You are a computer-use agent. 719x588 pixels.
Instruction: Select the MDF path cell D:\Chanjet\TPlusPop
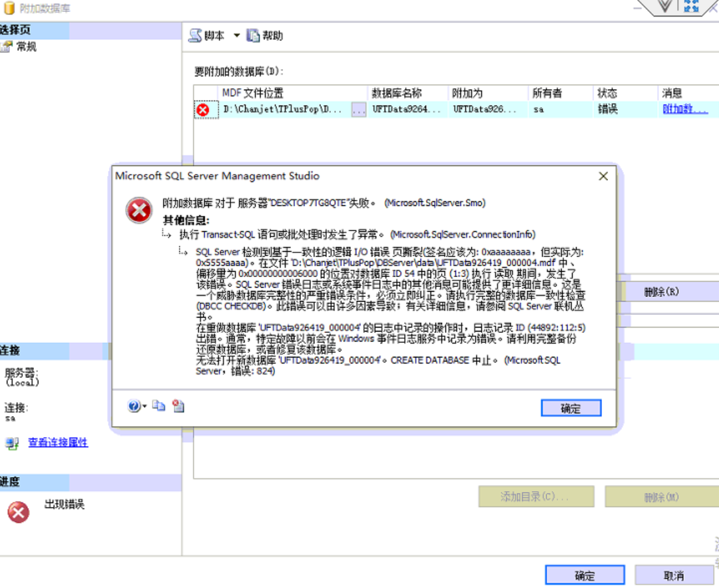[282, 109]
